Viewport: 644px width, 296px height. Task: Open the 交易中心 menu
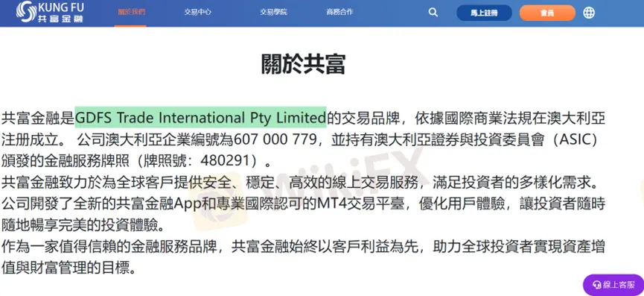(197, 12)
